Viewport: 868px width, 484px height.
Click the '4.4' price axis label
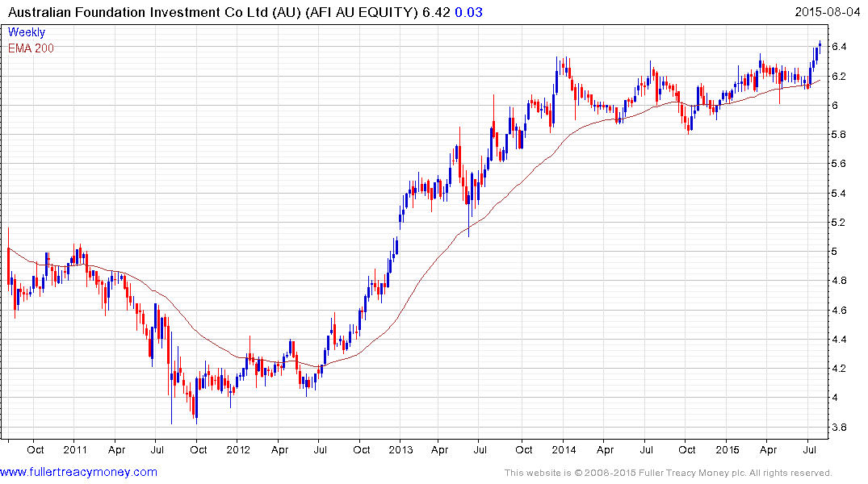(839, 339)
